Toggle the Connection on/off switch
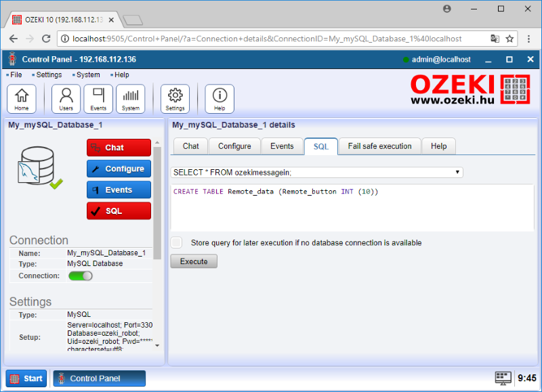Screen dimensions: 542x392 [81, 276]
